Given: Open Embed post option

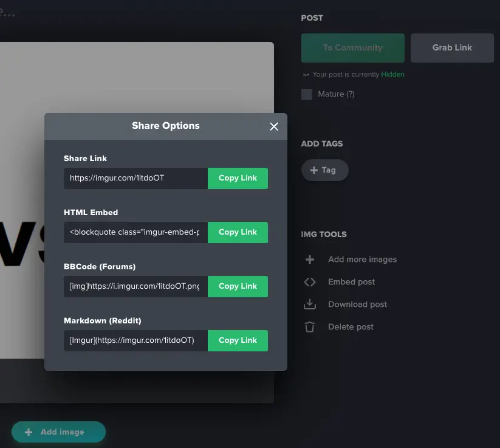Looking at the screenshot, I should point(351,282).
